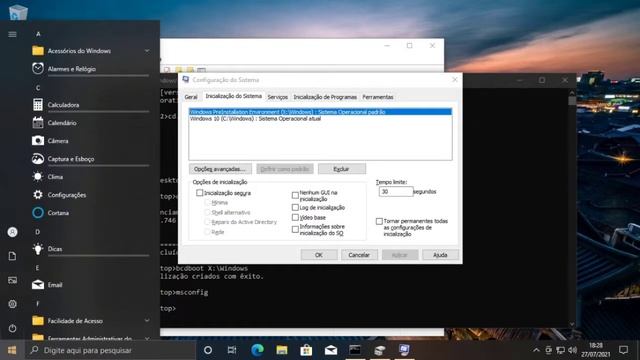The image size is (640, 360).
Task: Click the Ajuda button
Action: click(x=440, y=255)
